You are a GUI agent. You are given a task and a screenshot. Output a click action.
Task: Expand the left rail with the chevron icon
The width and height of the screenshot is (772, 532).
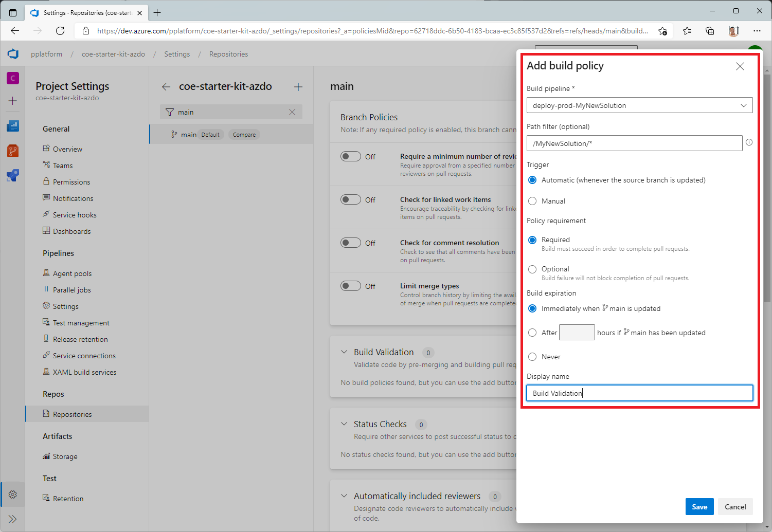click(12, 519)
